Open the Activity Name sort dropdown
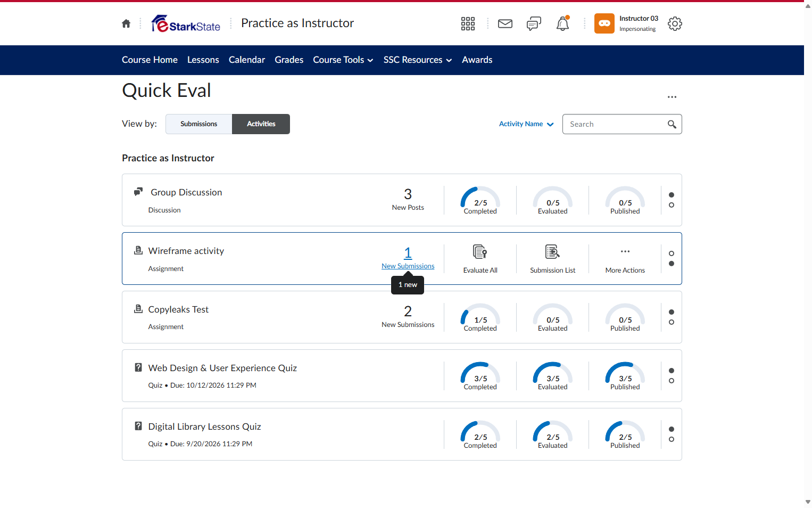Screen dimensions: 812x508 (526, 124)
